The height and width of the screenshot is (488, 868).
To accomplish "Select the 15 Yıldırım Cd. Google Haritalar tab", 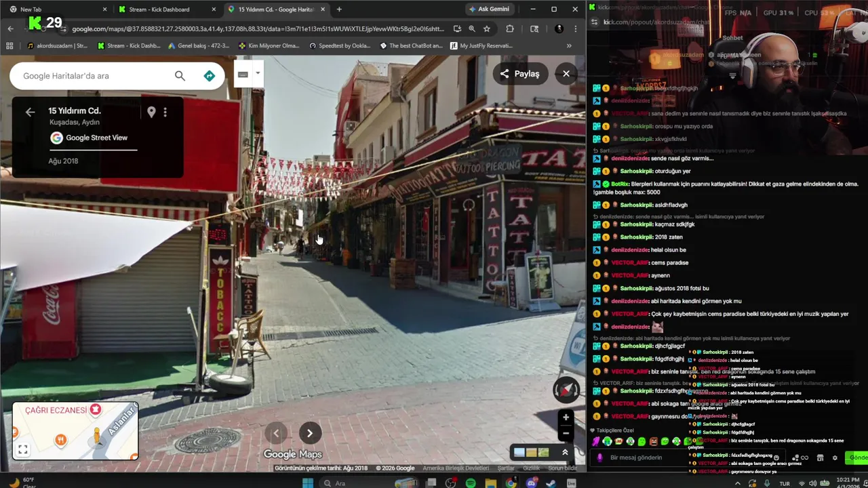I will [x=277, y=9].
